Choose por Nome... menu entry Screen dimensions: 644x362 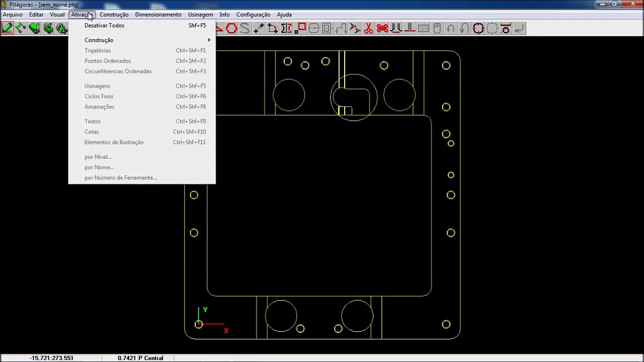[x=142, y=167]
